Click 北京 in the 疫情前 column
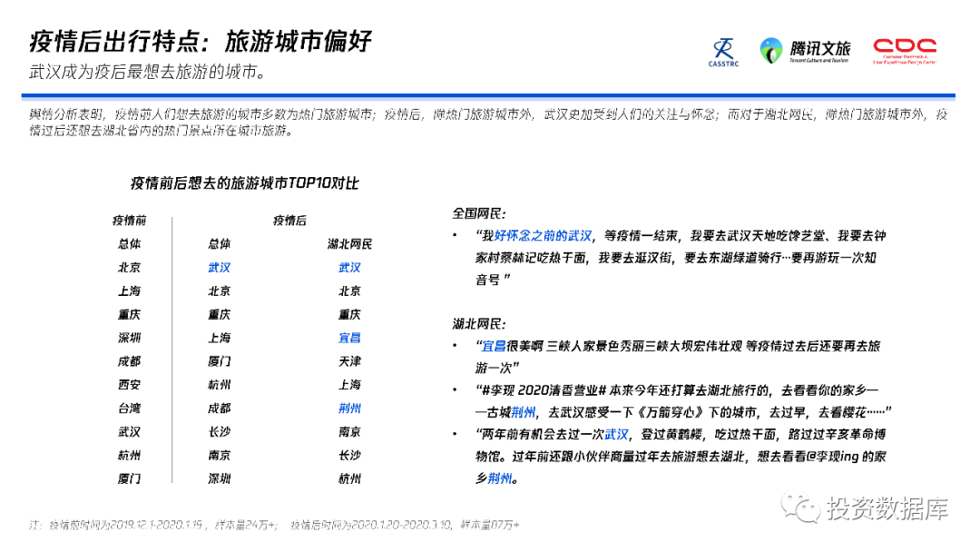The width and height of the screenshot is (980, 552). (x=130, y=268)
